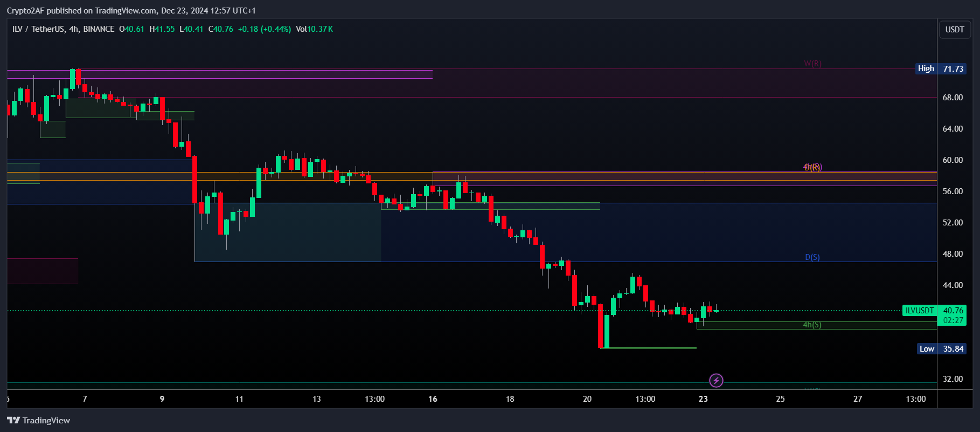Click the 56.00 price axis label
The height and width of the screenshot is (432, 980).
[953, 191]
